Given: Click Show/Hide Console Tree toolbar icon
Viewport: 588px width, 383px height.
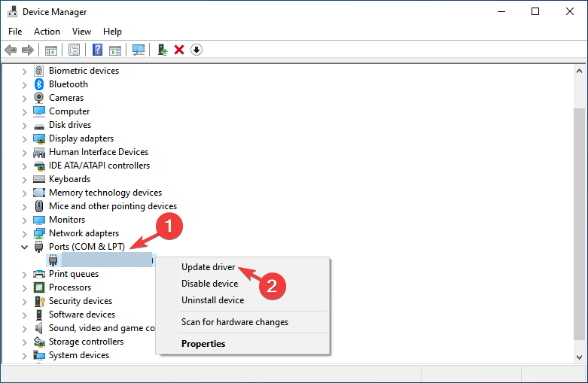Looking at the screenshot, I should coord(51,50).
